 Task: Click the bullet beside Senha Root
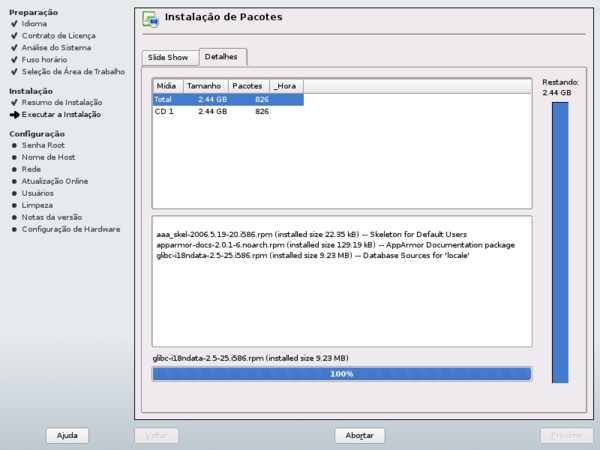(14, 145)
